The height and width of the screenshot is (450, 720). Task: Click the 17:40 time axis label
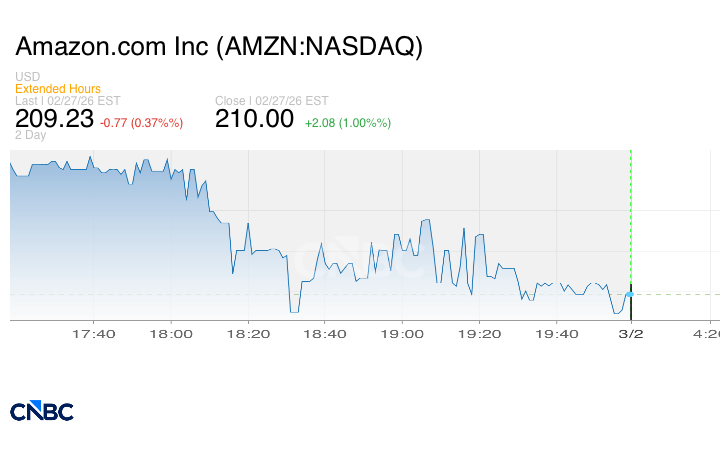click(97, 334)
